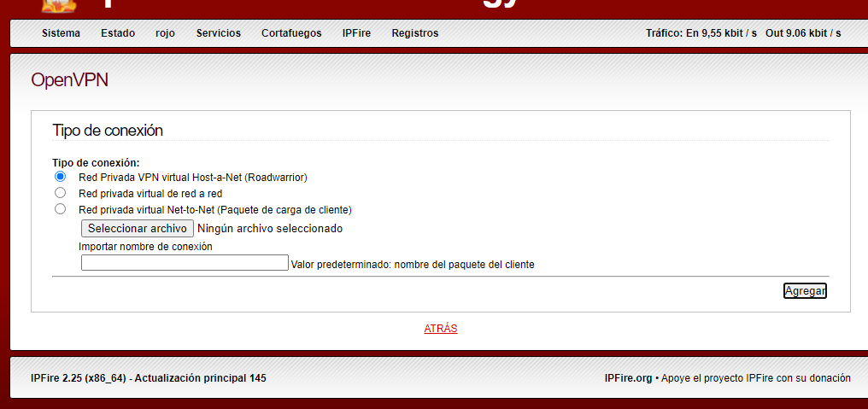Click the donation support text in footer

click(755, 378)
